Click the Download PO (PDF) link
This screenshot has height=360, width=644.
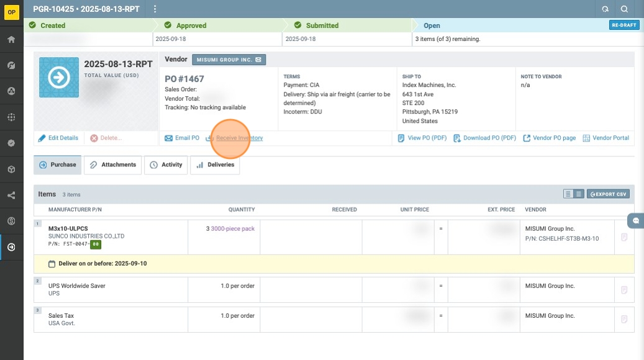484,138
